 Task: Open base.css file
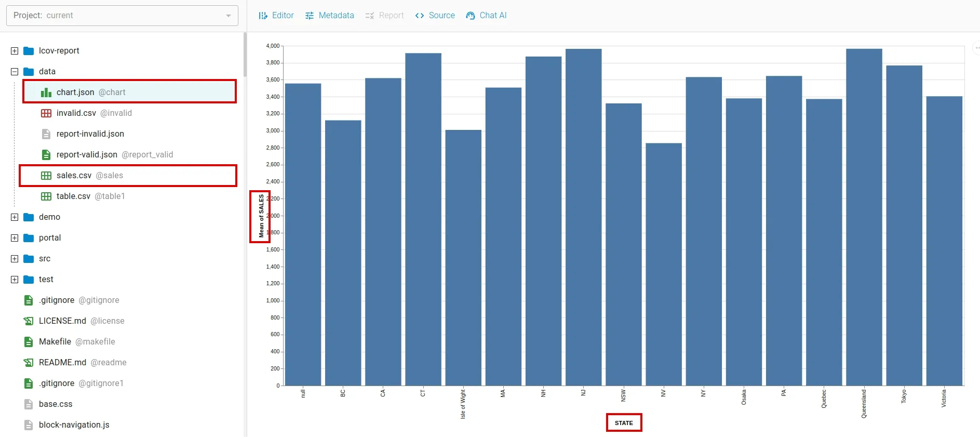click(x=56, y=404)
